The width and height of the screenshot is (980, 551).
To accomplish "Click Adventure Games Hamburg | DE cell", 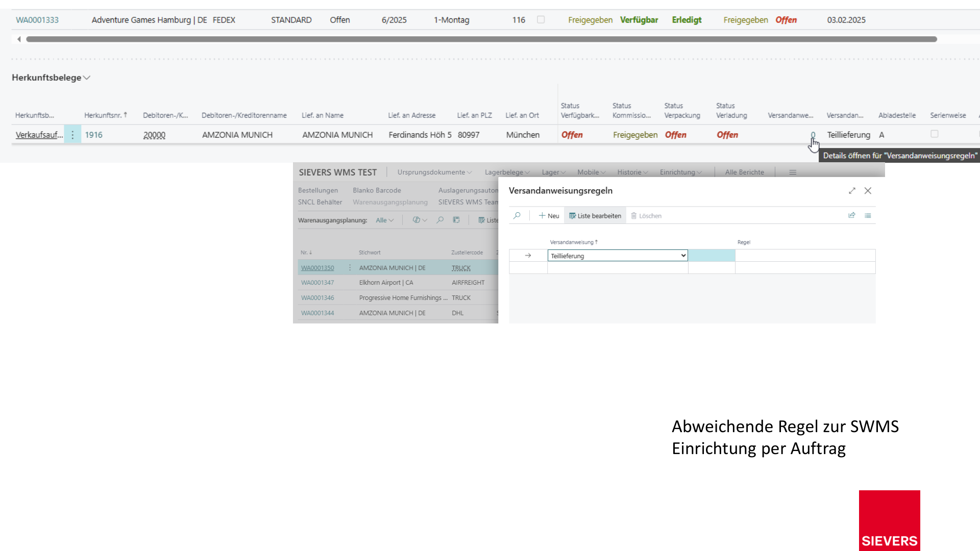I will point(149,20).
